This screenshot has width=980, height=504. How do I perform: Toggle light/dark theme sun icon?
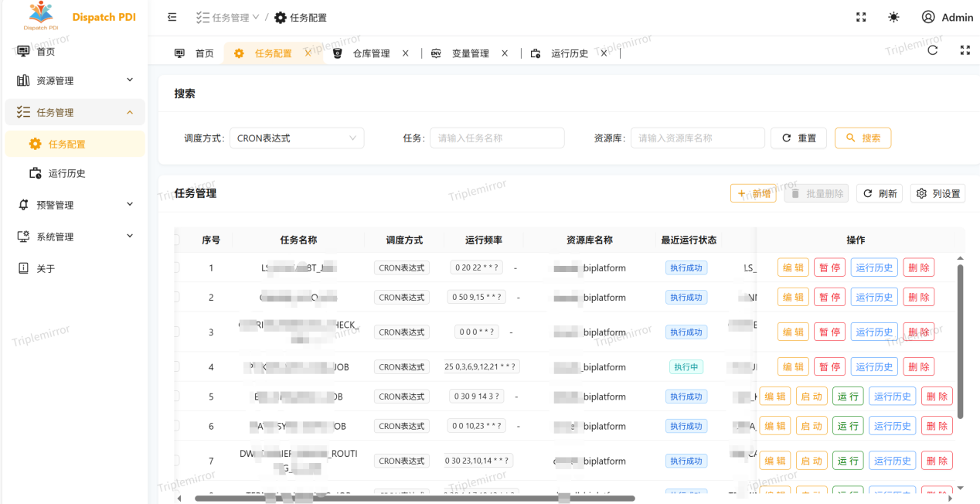[x=893, y=17]
